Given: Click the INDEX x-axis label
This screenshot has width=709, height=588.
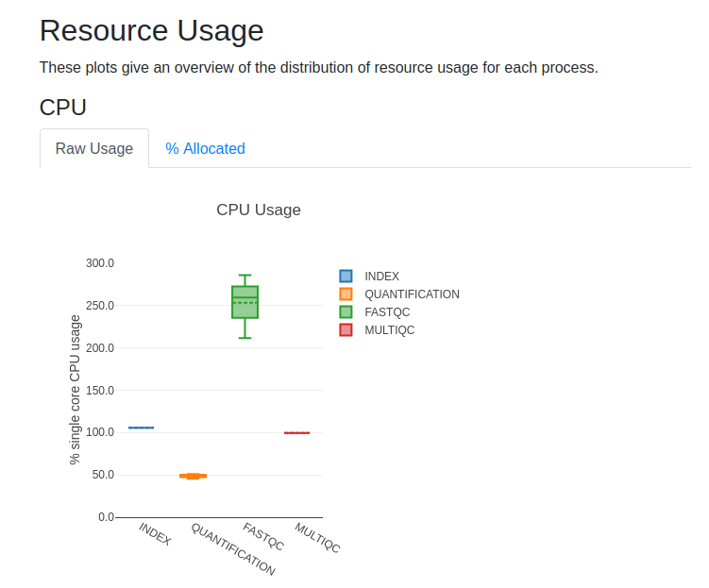Looking at the screenshot, I should click(155, 534).
